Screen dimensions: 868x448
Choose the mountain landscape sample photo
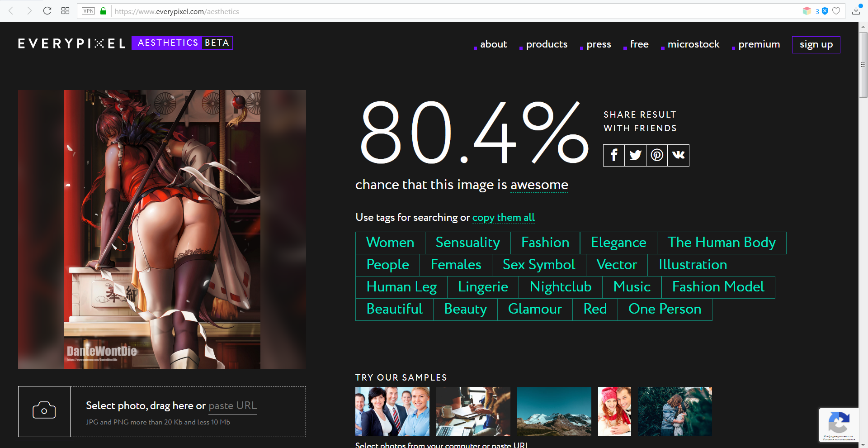tap(554, 411)
